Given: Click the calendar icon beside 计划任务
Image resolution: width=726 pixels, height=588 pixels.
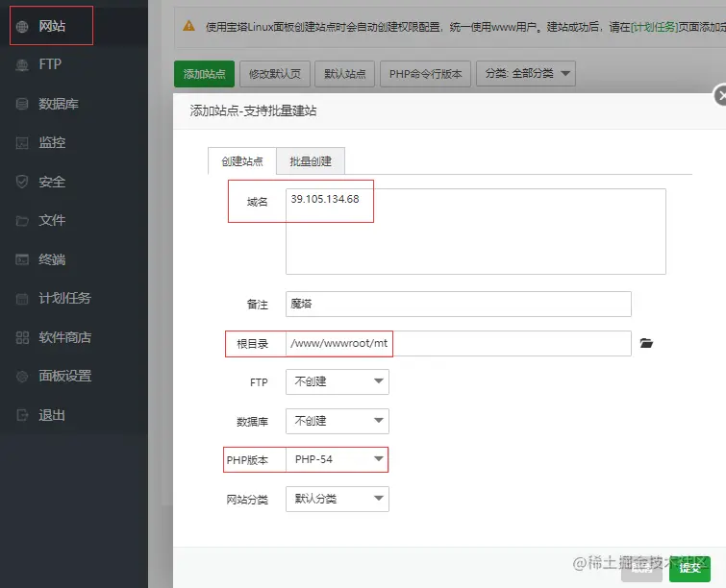Looking at the screenshot, I should 22,299.
